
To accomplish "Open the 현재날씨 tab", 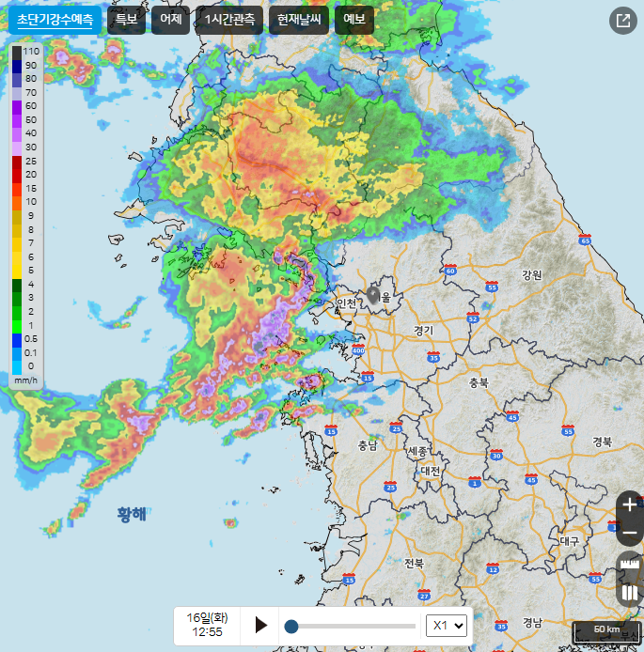I will [299, 20].
